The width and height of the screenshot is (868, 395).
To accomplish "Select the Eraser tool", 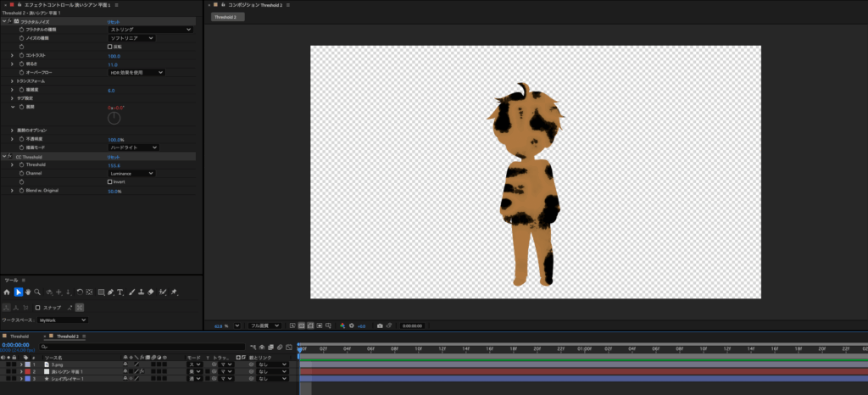I will click(x=150, y=292).
